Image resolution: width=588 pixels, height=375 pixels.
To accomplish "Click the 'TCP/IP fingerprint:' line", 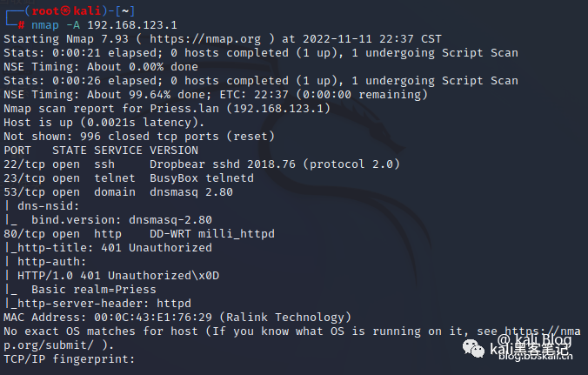I will pyautogui.click(x=70, y=358).
